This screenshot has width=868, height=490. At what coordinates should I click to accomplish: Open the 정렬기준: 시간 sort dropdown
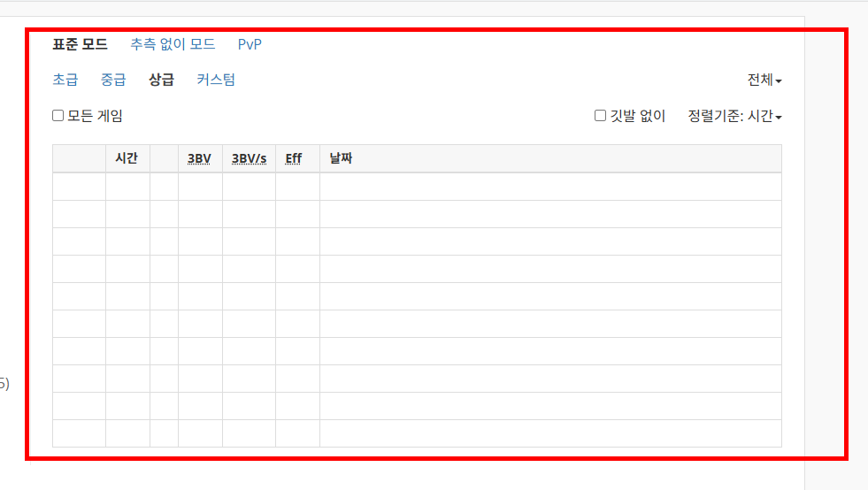point(734,116)
